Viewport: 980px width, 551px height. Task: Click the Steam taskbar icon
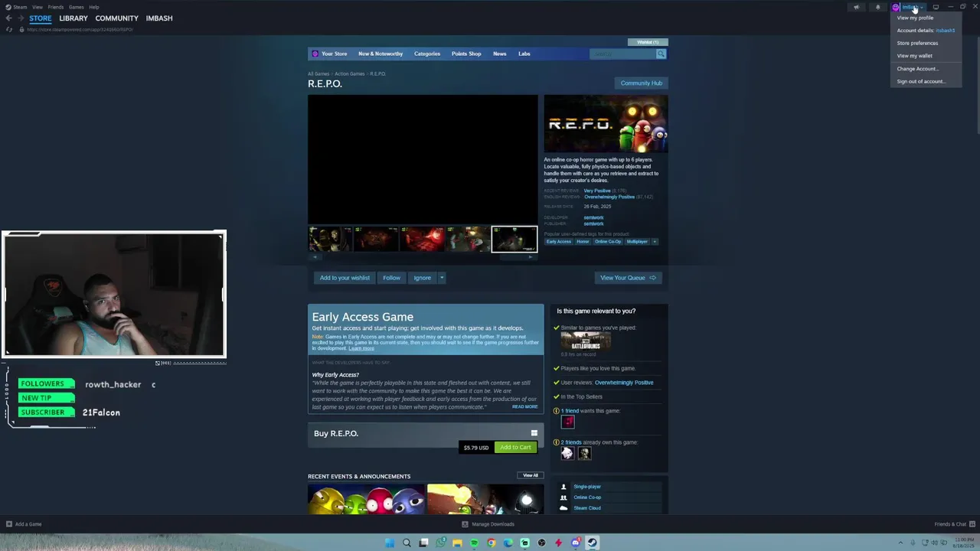592,543
